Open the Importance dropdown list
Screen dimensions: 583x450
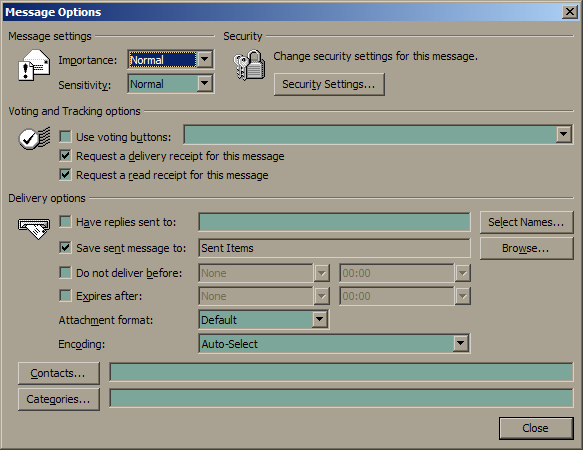(x=205, y=60)
